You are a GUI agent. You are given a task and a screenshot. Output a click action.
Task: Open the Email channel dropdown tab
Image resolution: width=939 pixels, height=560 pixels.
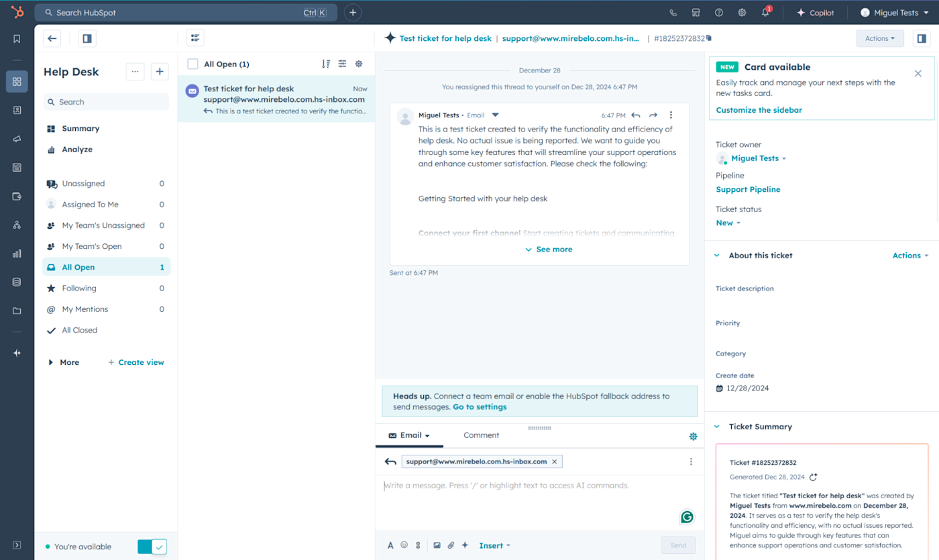(409, 435)
